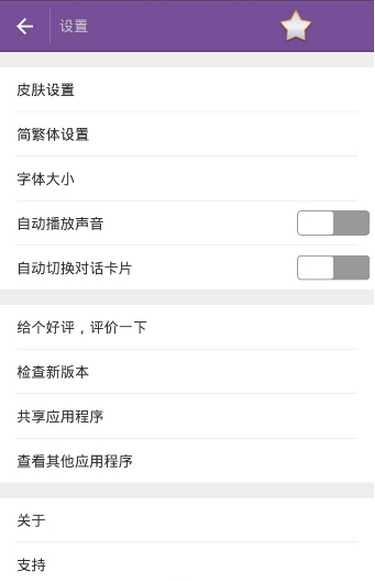Tap the 设置 title text
Image resolution: width=375 pixels, height=581 pixels.
pyautogui.click(x=74, y=26)
